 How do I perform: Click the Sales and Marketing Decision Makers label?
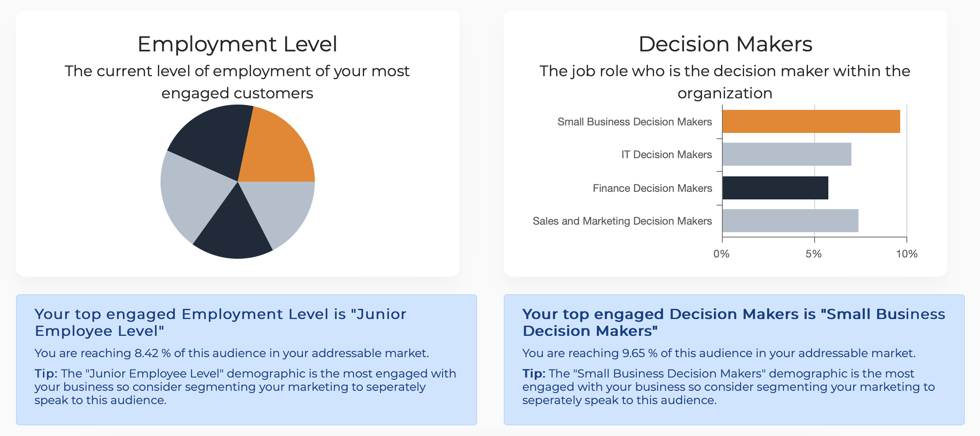pos(622,221)
